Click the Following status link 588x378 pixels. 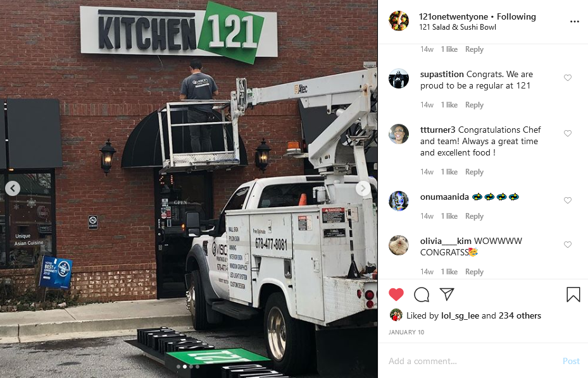coord(516,16)
